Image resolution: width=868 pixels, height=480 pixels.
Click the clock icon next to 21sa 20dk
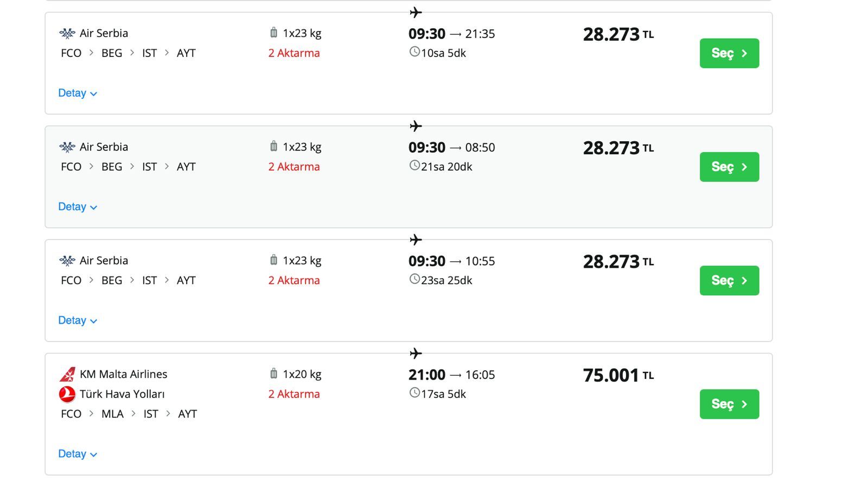pos(415,166)
